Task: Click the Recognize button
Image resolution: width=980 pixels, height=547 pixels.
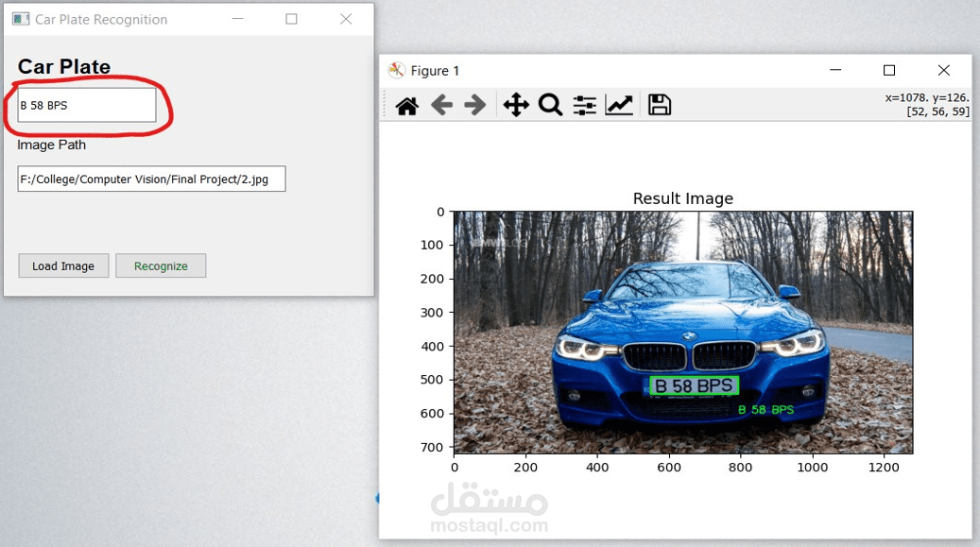Action: tap(161, 265)
